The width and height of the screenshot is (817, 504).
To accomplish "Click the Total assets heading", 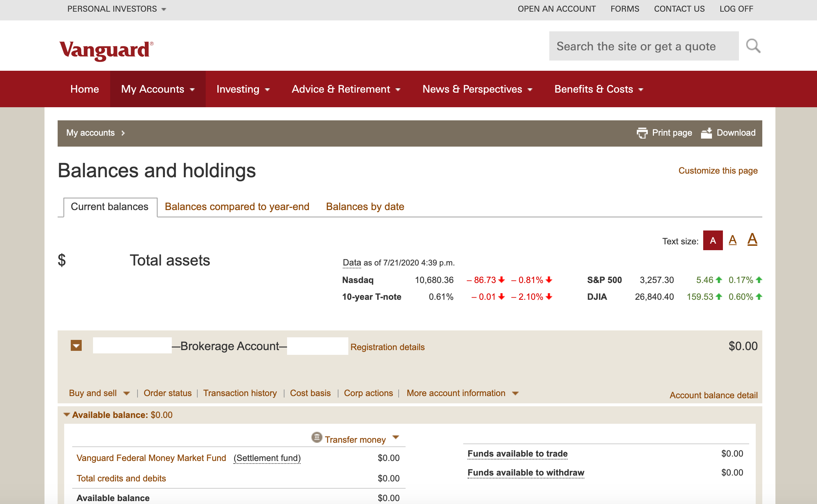I will [x=170, y=260].
